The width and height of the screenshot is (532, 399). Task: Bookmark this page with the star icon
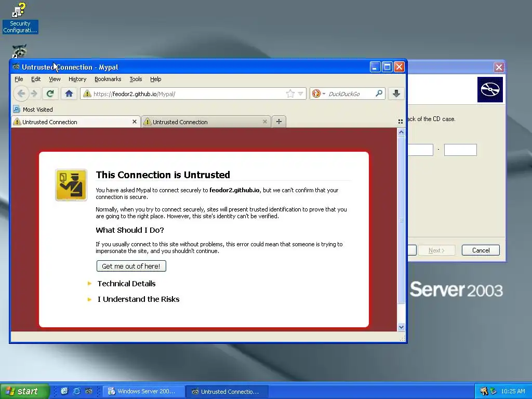coord(290,94)
